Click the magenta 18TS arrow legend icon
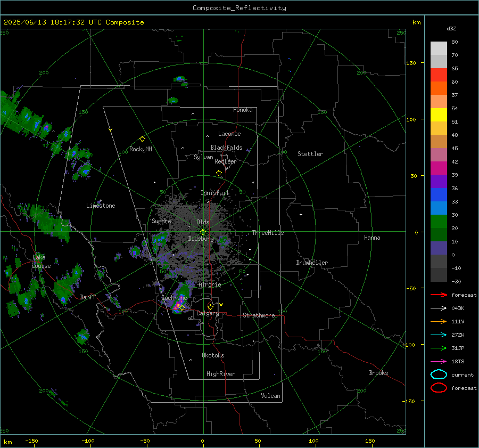479x448 pixels. pos(439,362)
